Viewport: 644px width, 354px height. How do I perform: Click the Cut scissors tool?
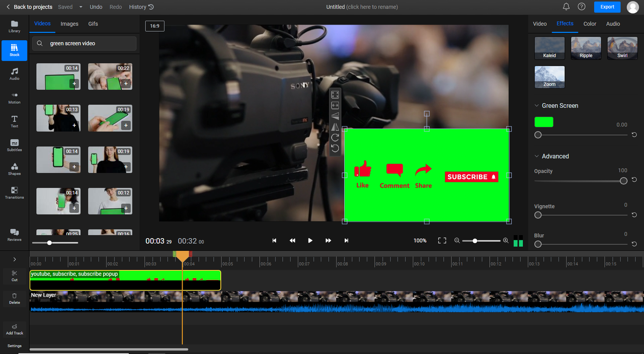(14, 275)
